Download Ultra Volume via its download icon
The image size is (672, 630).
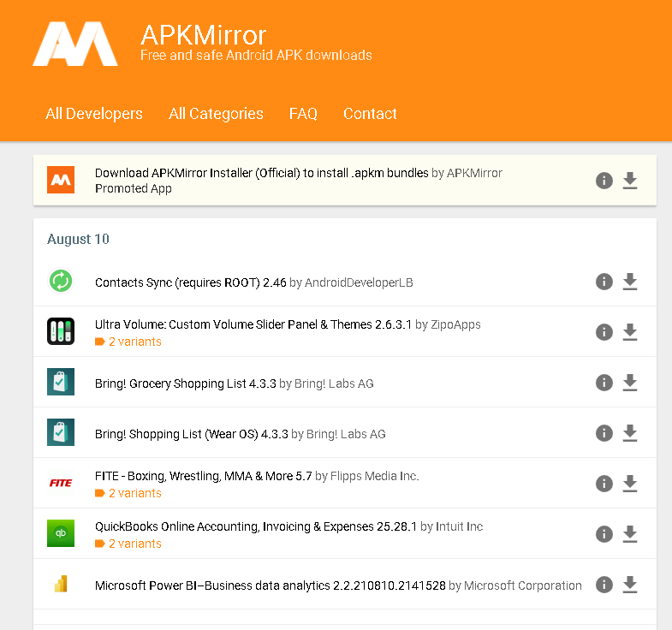tap(630, 332)
